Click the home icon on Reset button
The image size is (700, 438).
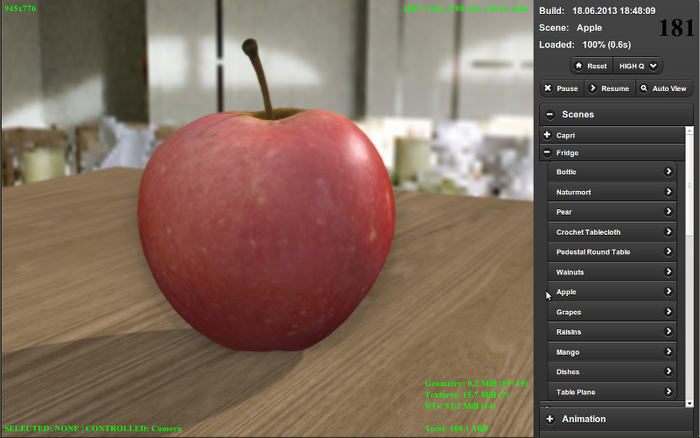point(579,66)
